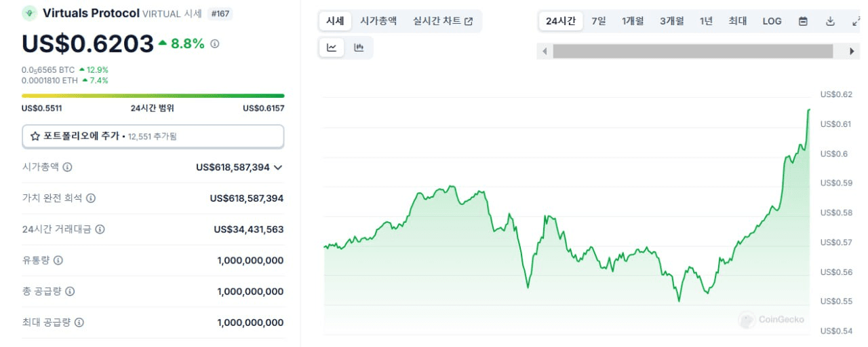Open the calendar date range picker
868x347 pixels.
pyautogui.click(x=803, y=21)
